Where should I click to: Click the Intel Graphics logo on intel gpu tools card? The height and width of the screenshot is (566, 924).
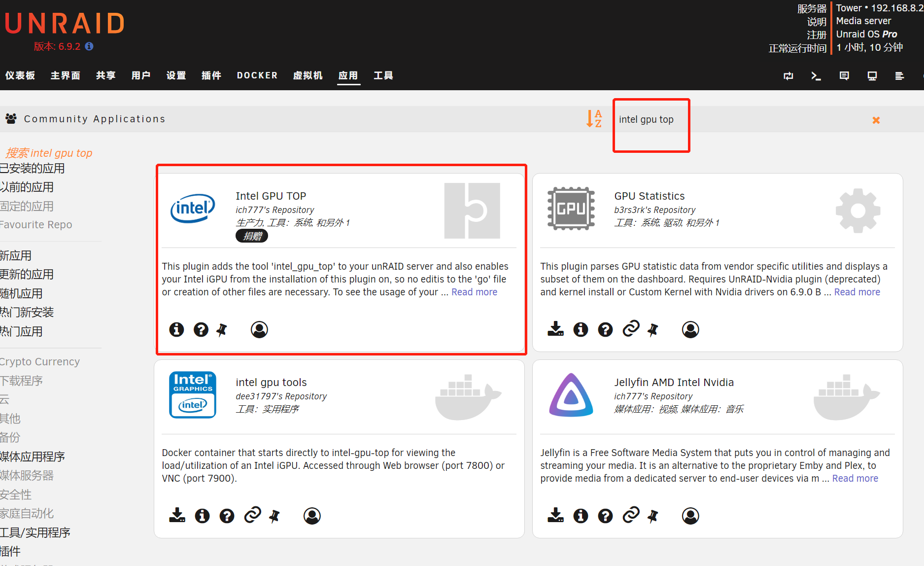point(193,395)
